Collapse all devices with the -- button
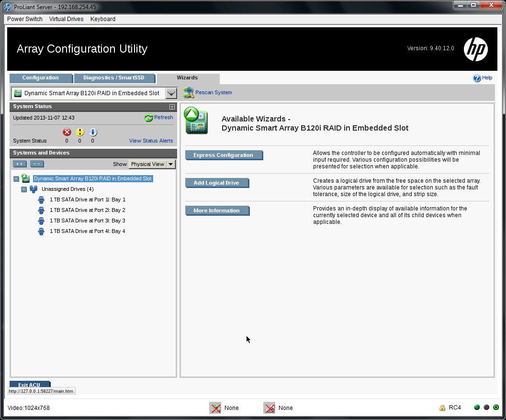Image resolution: width=506 pixels, height=420 pixels. (37, 164)
